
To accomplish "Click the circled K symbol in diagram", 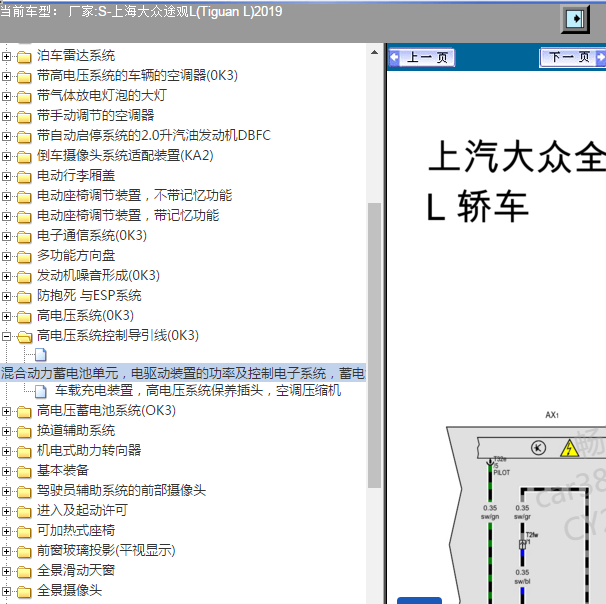I will [x=538, y=448].
